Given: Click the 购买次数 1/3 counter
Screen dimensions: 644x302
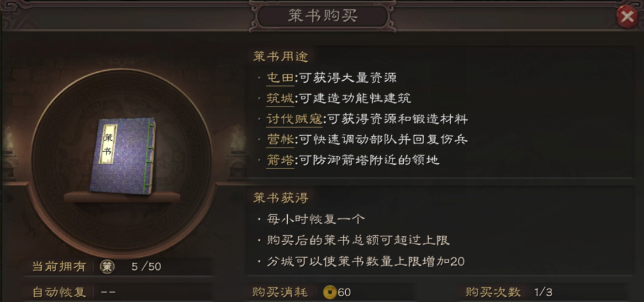Looking at the screenshot, I should pyautogui.click(x=543, y=291).
